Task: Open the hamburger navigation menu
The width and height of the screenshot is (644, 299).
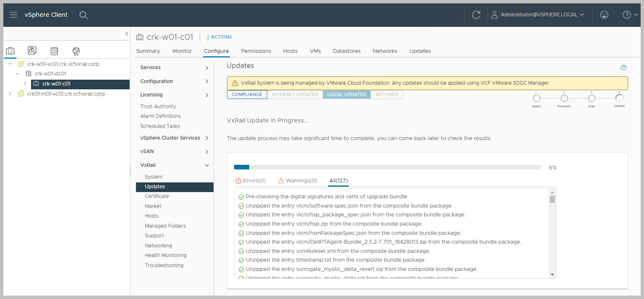Action: click(x=13, y=15)
